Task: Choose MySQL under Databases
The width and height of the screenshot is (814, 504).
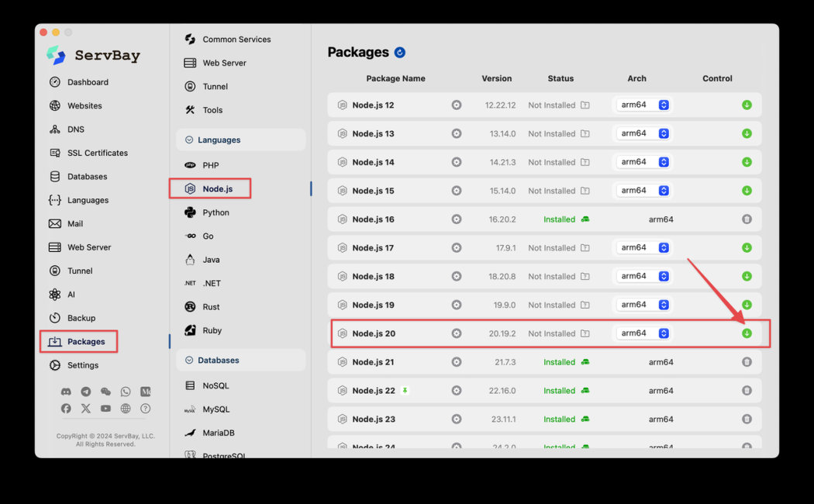Action: click(216, 409)
